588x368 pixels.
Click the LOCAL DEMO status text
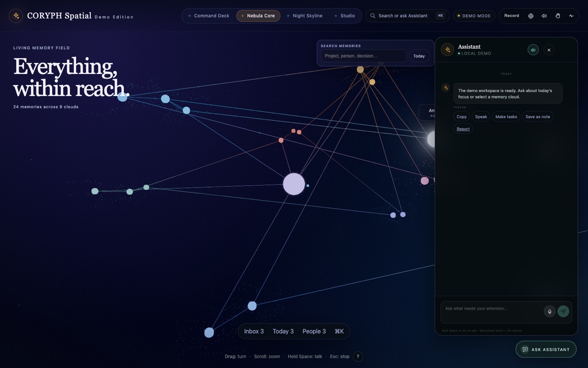point(476,53)
